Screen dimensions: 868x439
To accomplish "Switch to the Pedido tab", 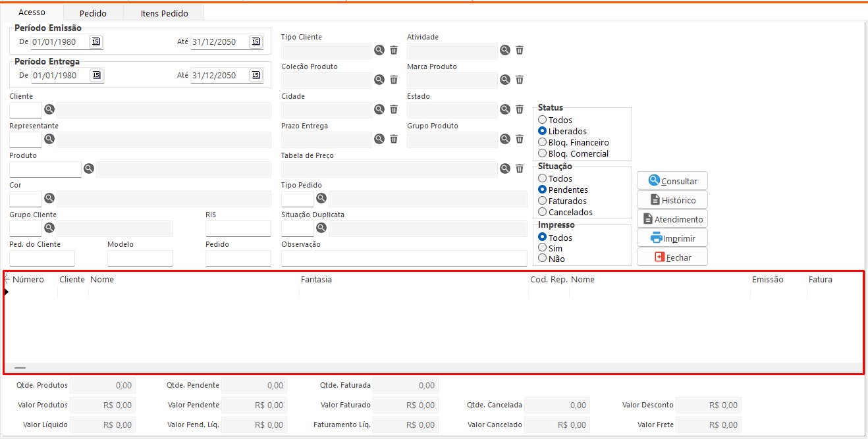I will click(x=93, y=13).
